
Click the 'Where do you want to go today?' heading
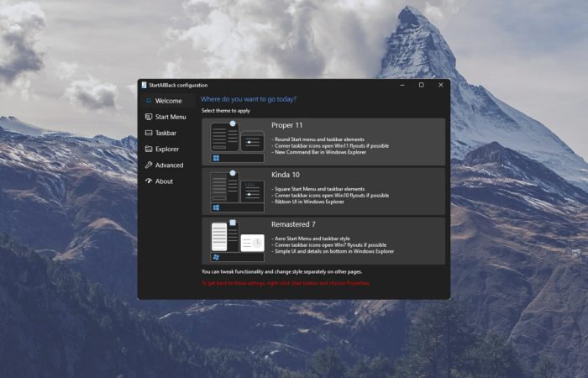click(249, 99)
